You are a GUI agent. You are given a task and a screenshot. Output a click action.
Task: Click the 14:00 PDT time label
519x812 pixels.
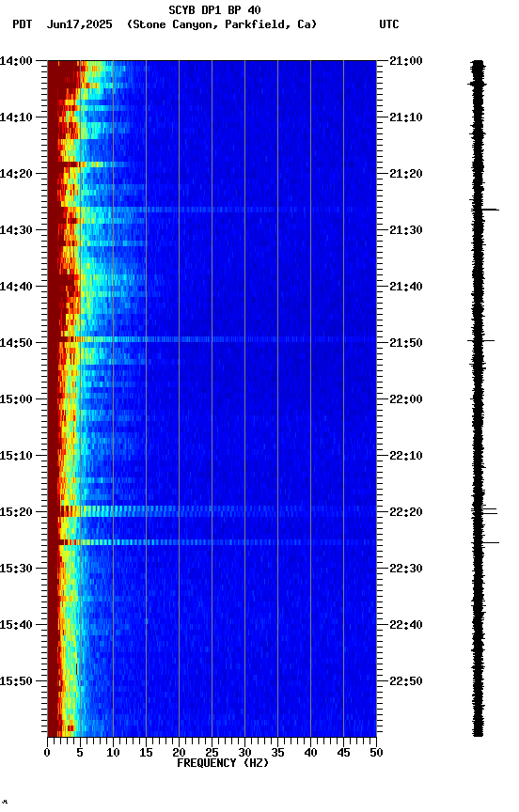[x=16, y=61]
